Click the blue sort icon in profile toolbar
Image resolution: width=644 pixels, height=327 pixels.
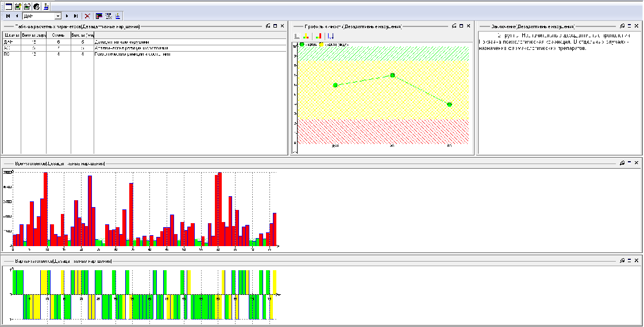coord(330,36)
